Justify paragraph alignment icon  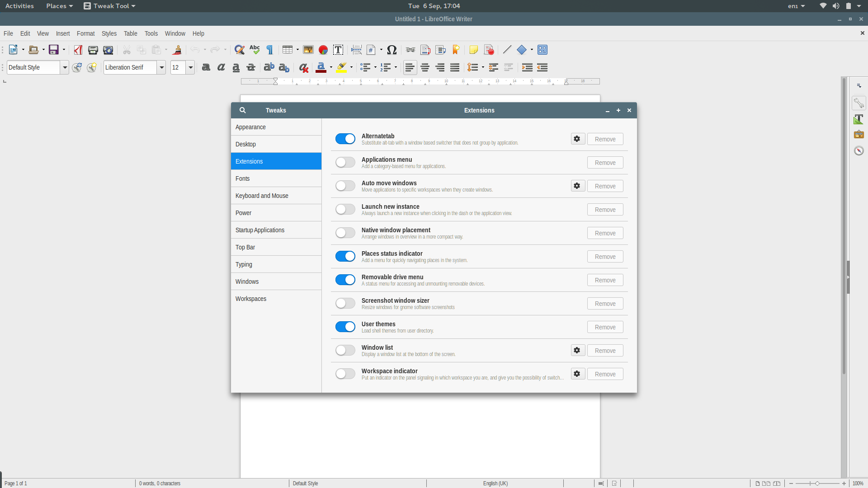tap(455, 67)
